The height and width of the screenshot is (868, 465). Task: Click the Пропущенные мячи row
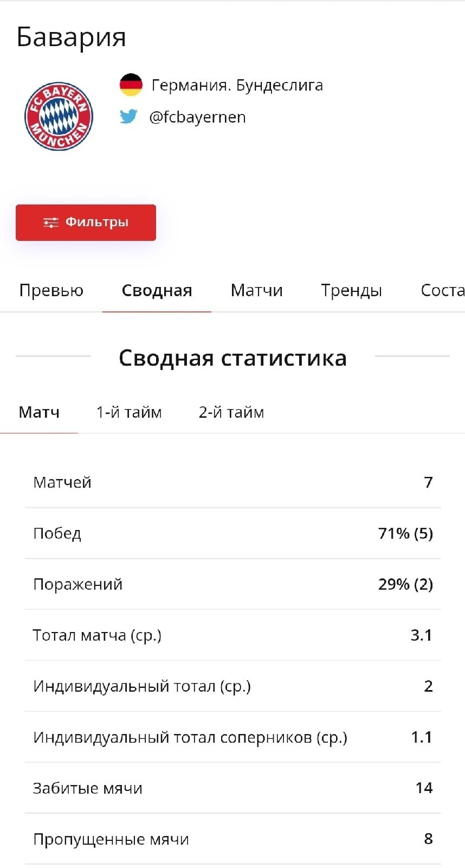(232, 839)
